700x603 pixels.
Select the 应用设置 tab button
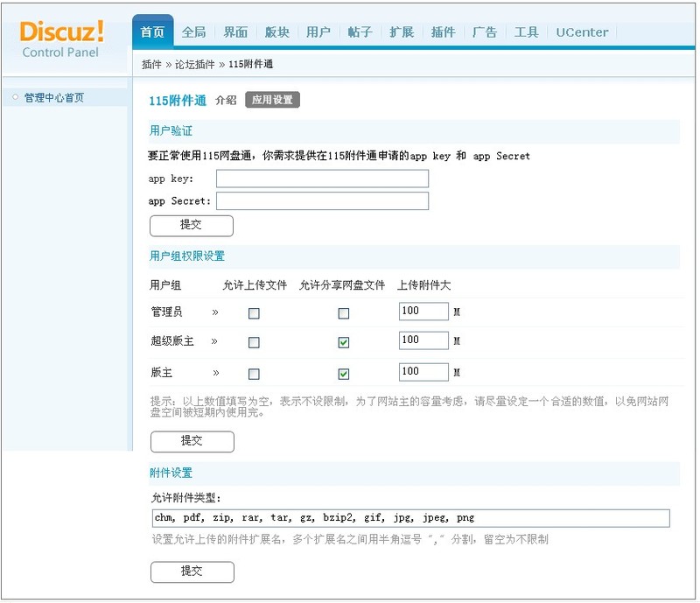click(x=272, y=100)
